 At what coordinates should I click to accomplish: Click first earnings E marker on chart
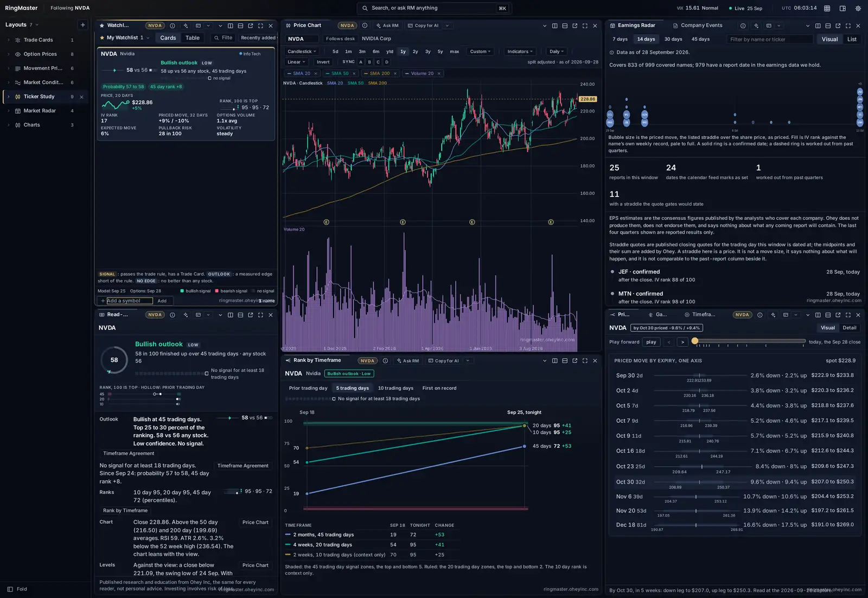327,222
